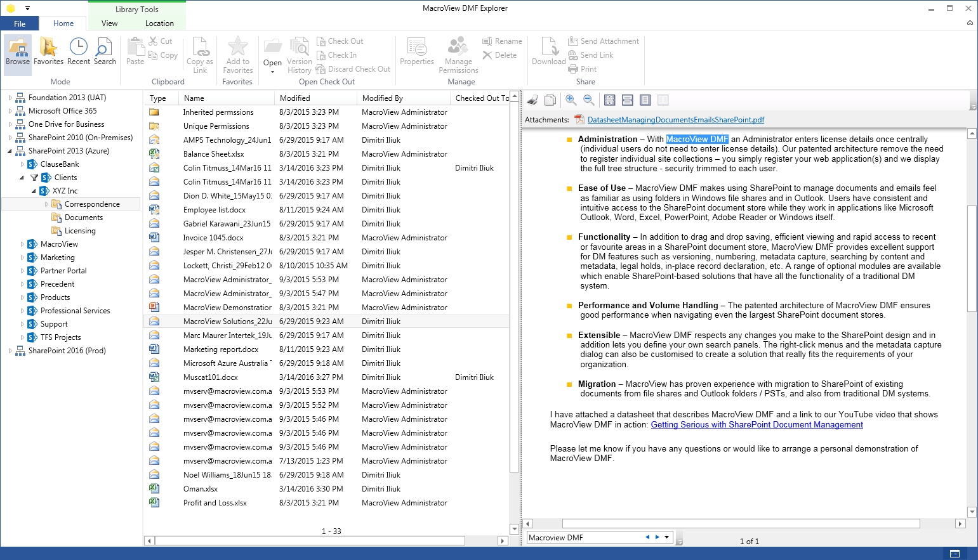
Task: Open the Open button dropdown arrow
Action: pyautogui.click(x=272, y=72)
